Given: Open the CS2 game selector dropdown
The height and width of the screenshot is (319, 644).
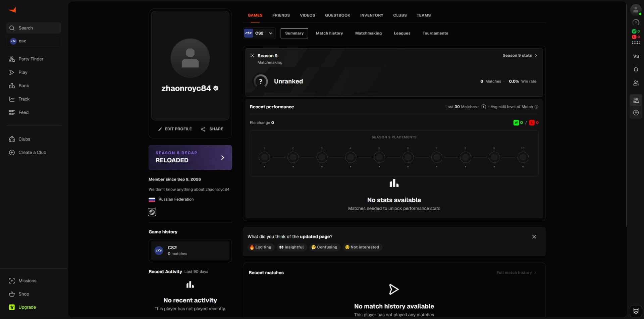Looking at the screenshot, I should [259, 33].
